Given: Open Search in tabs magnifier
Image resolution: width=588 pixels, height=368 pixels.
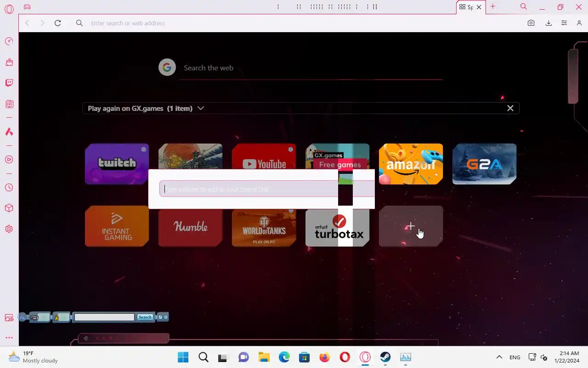Looking at the screenshot, I should coord(523,7).
